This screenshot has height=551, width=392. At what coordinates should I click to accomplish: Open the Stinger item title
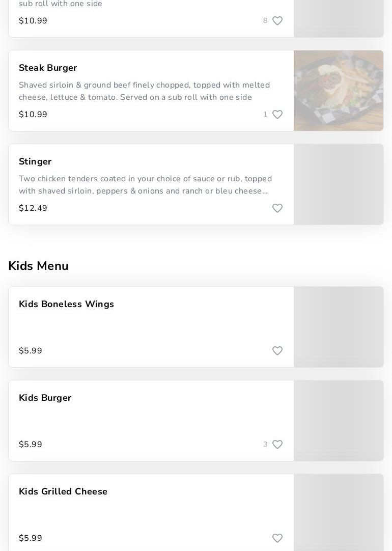coord(35,161)
